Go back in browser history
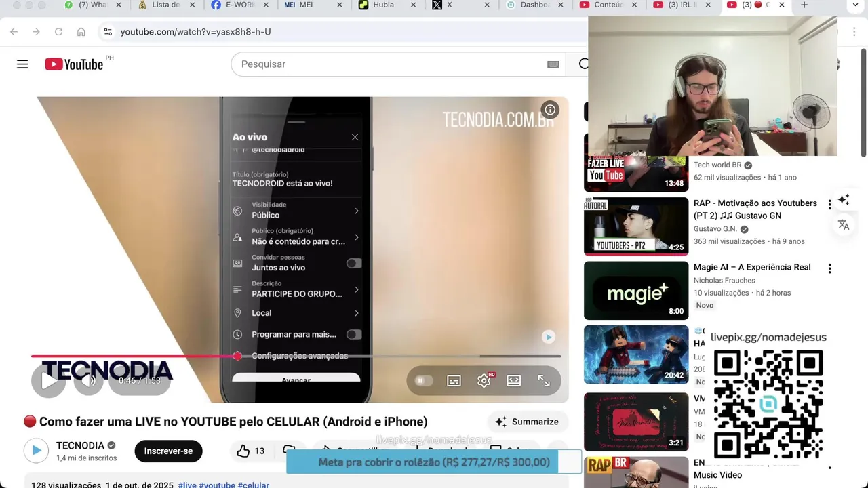Image resolution: width=868 pixels, height=488 pixels. pyautogui.click(x=14, y=32)
